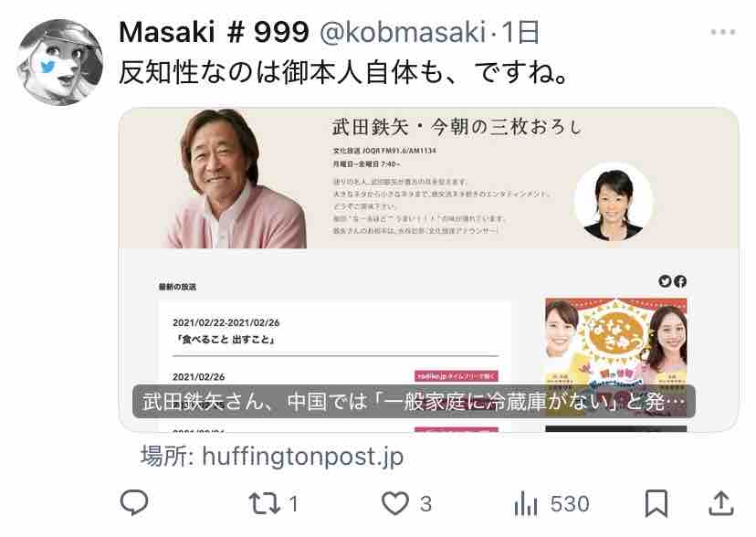Open the 1日 timestamp

pos(520,33)
